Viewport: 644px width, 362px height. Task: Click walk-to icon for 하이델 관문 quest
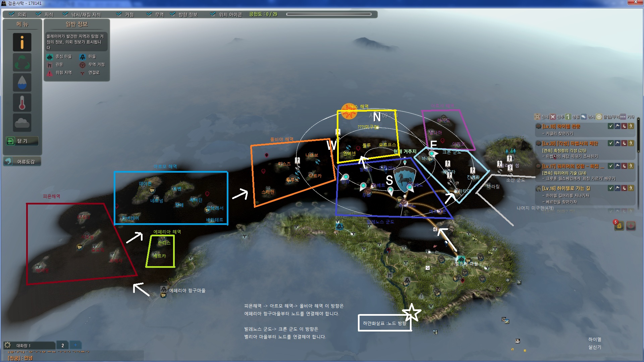[631, 126]
